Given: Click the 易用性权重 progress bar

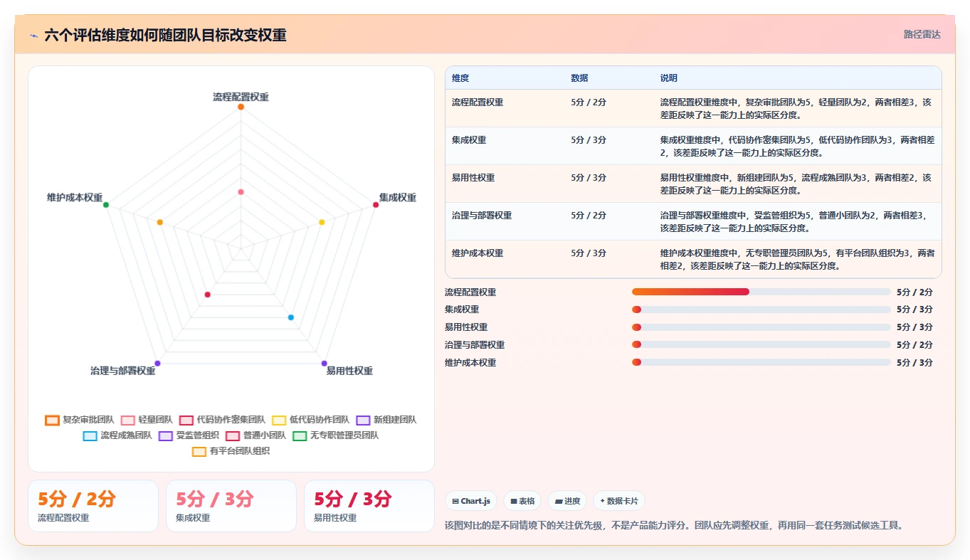Looking at the screenshot, I should [x=761, y=327].
